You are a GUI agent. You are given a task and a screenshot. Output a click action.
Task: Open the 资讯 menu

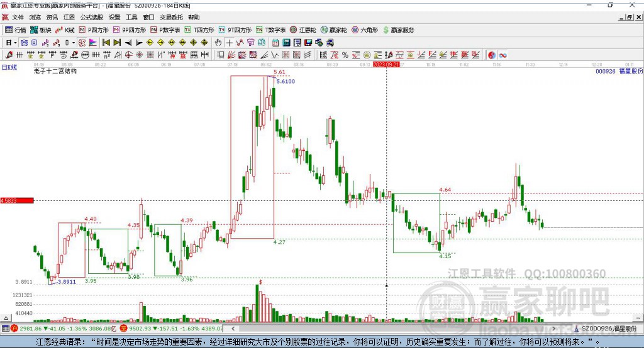(52, 17)
